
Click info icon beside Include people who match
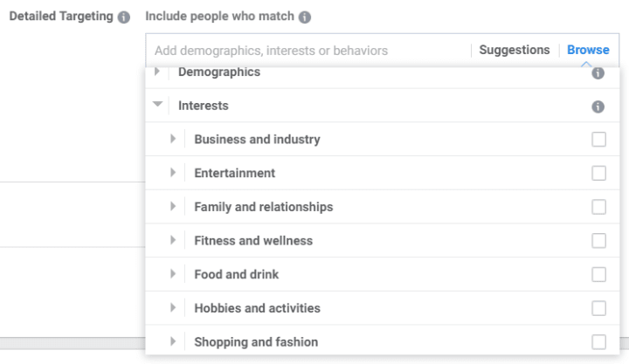(x=305, y=17)
